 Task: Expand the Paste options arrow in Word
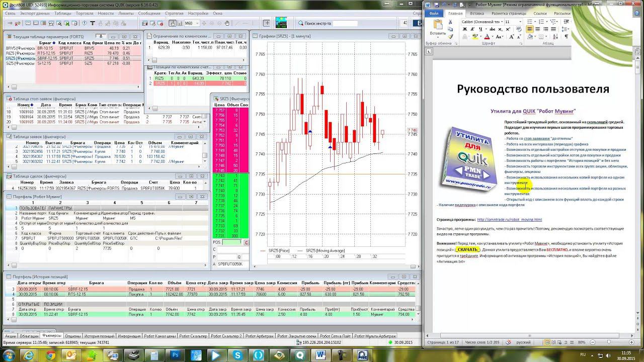(438, 37)
